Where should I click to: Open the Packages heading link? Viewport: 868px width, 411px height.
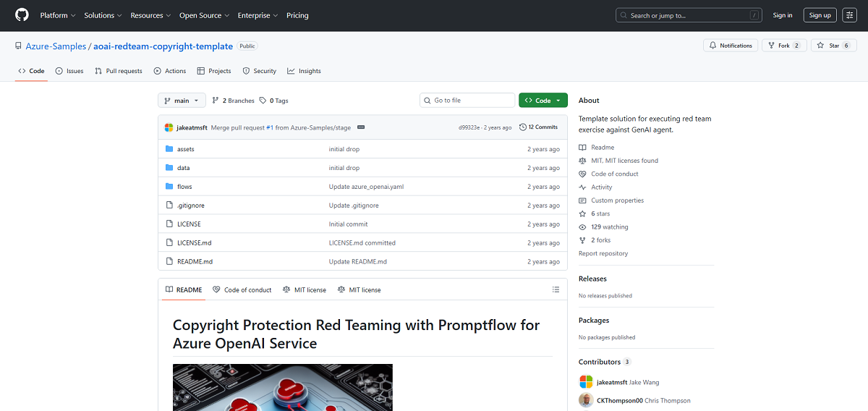tap(594, 320)
